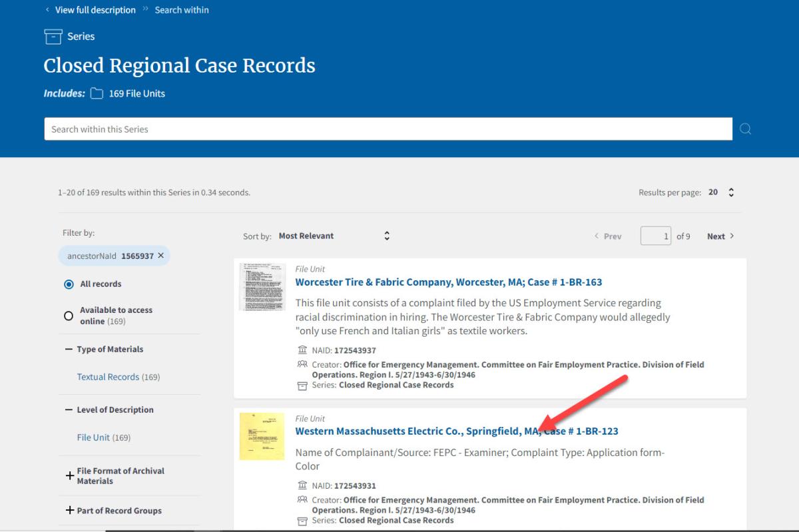
Task: Click the 169 File Units folder icon
Action: [97, 94]
